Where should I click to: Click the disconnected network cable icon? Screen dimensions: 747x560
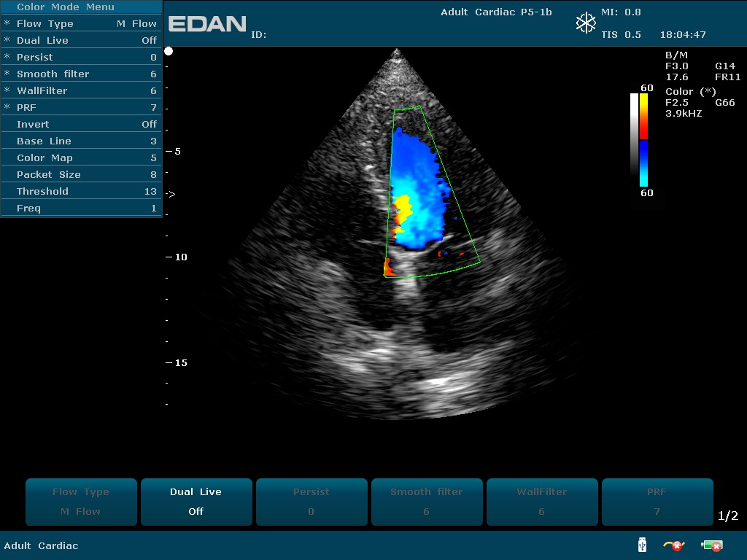[x=673, y=545]
